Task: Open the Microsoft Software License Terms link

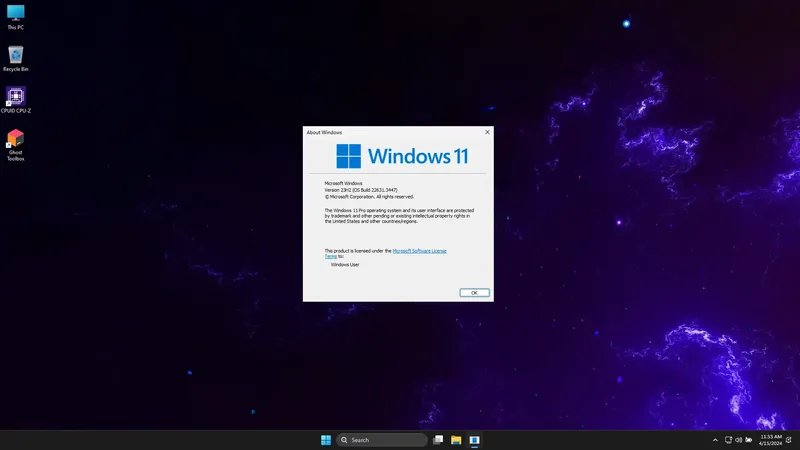Action: 386,254
